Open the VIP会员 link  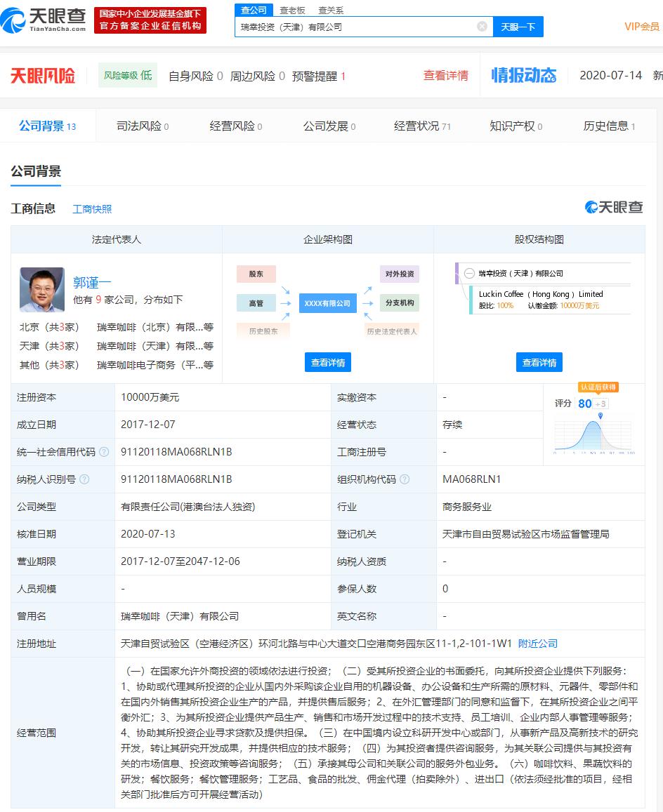[x=642, y=27]
